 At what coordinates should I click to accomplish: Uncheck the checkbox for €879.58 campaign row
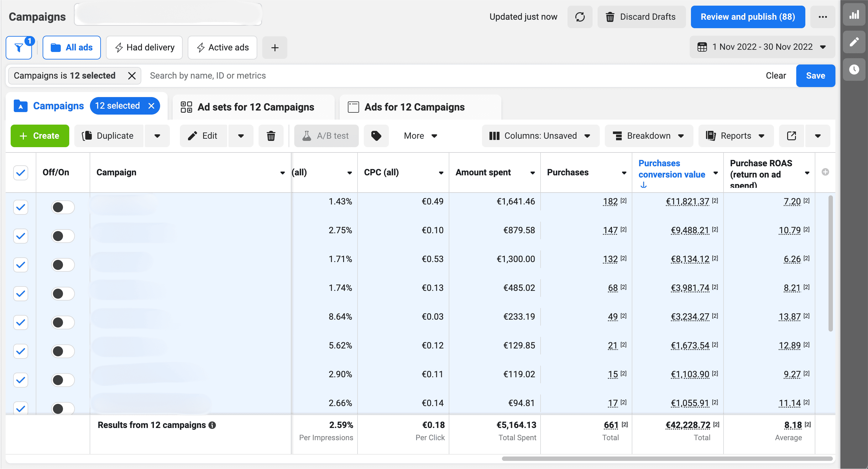[x=21, y=236]
